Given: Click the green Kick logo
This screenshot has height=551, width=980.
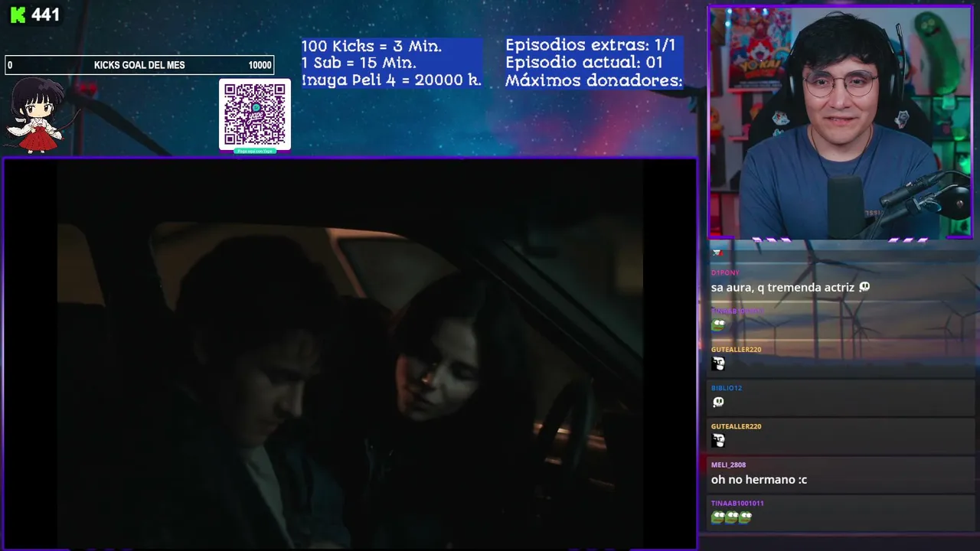Looking at the screenshot, I should (x=18, y=15).
